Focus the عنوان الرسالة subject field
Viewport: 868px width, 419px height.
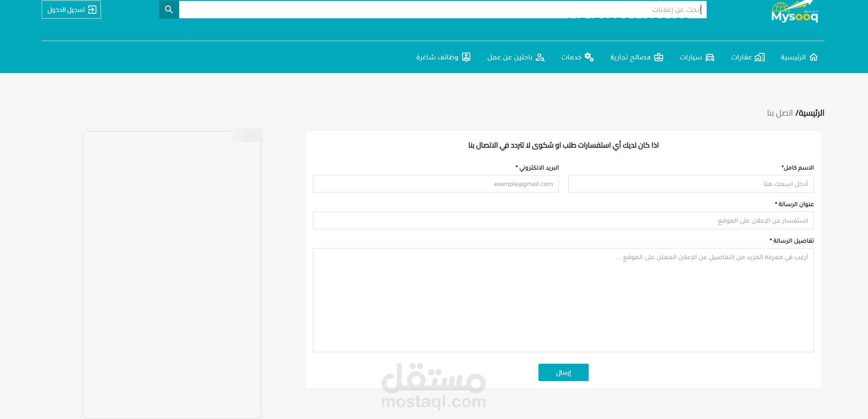tap(564, 221)
